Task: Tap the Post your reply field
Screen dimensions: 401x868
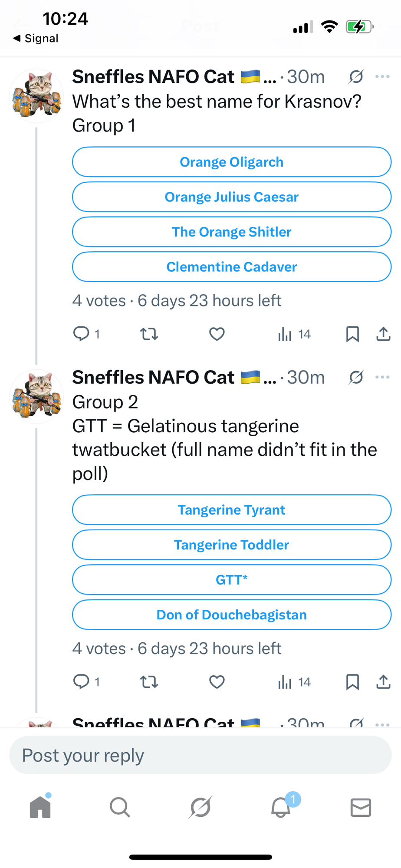Action: coord(200,755)
